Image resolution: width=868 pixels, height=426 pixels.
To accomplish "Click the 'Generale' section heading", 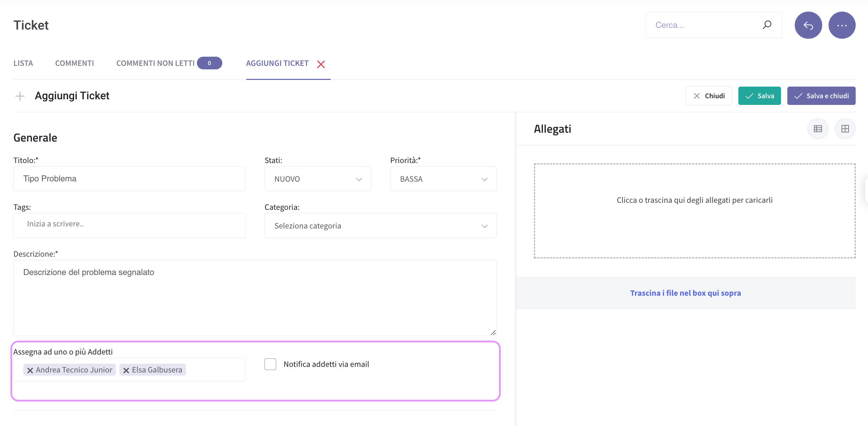I will point(35,138).
